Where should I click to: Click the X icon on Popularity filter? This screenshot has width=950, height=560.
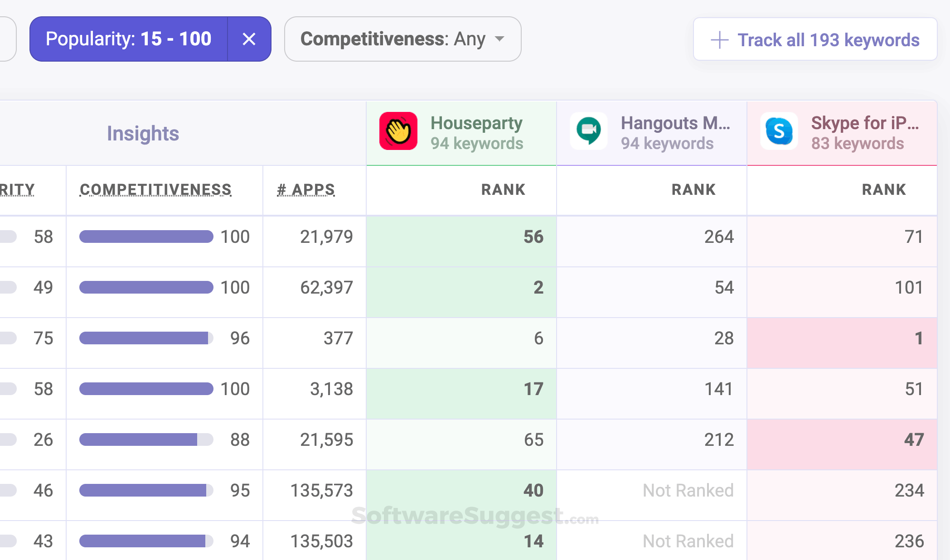click(x=249, y=39)
